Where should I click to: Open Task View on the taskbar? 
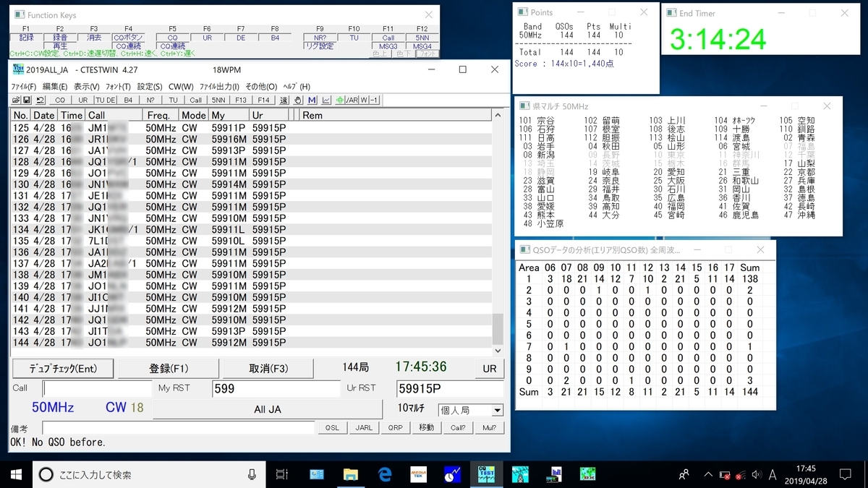pyautogui.click(x=282, y=474)
